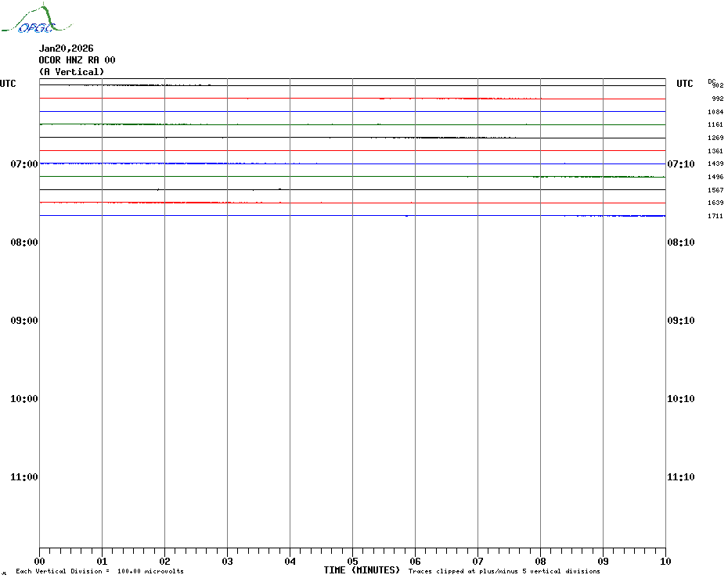Image resolution: width=728 pixels, height=582 pixels.
Task: Click the 00 minute tick on bottom axis
Action: (x=40, y=561)
